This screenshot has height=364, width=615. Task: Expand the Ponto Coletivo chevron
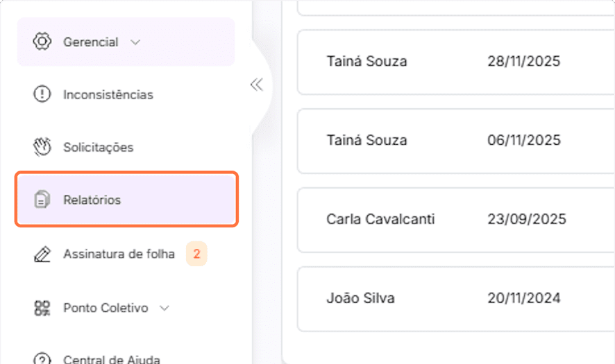165,308
